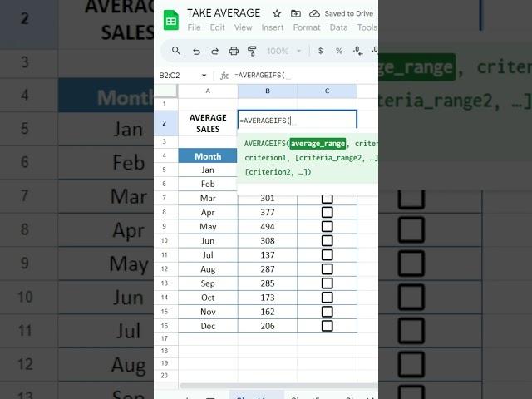Select row 17 header
This screenshot has height=399, width=532.
pos(165,338)
